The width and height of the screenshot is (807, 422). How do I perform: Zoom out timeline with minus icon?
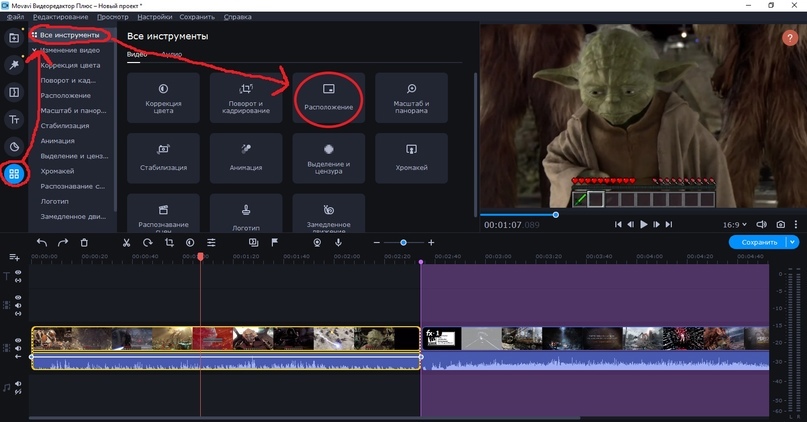(x=377, y=242)
